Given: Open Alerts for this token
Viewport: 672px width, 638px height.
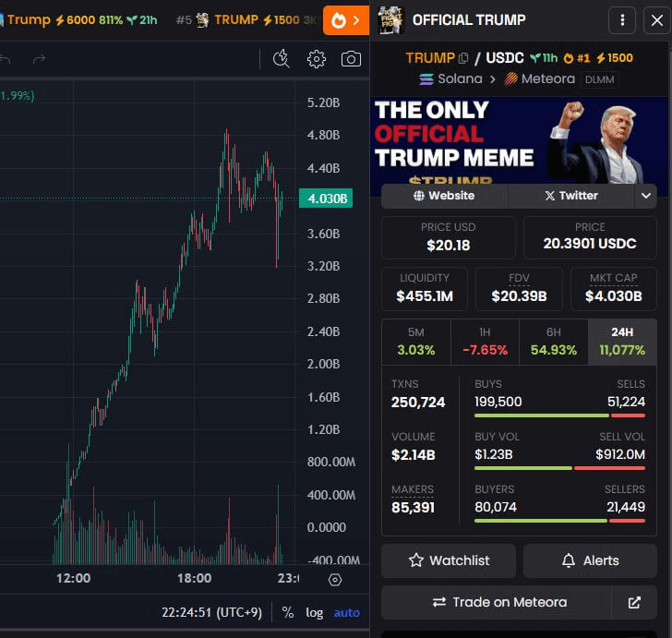Looking at the screenshot, I should (x=590, y=560).
